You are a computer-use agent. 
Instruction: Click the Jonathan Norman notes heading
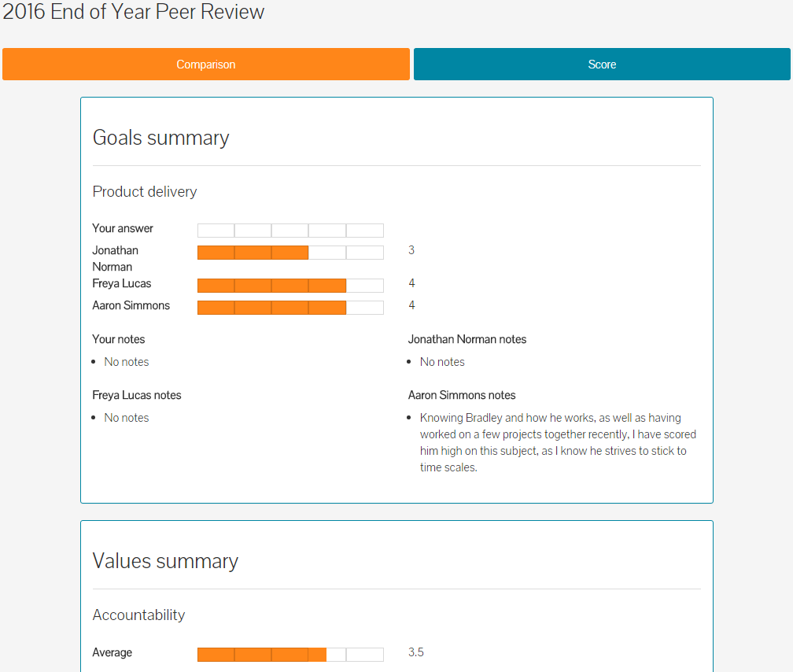pos(467,339)
